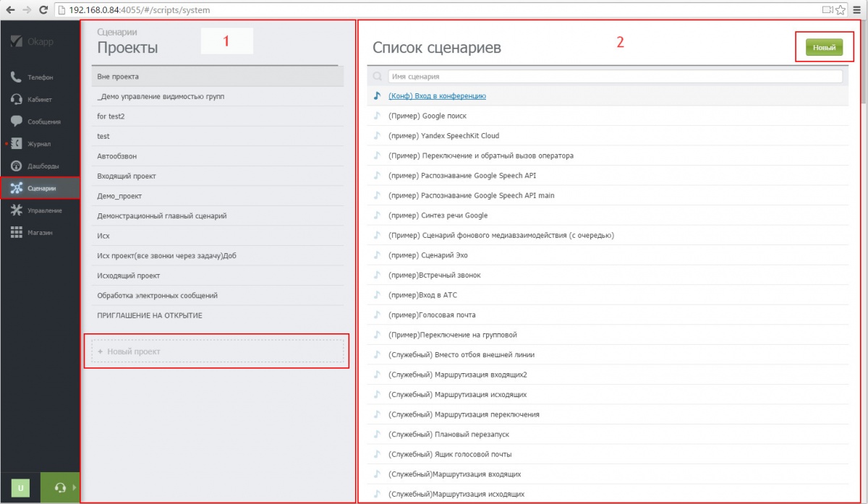Open the (Пример) Google поиск scenario
868x504 pixels.
pyautogui.click(x=427, y=116)
